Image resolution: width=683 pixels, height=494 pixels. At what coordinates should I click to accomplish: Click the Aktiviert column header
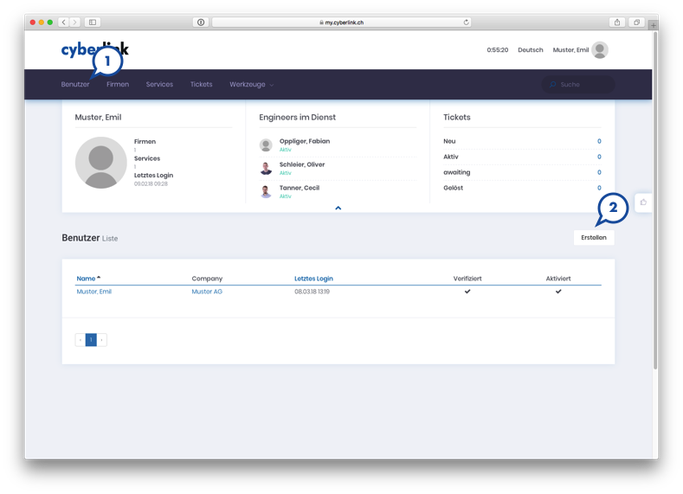click(x=558, y=278)
